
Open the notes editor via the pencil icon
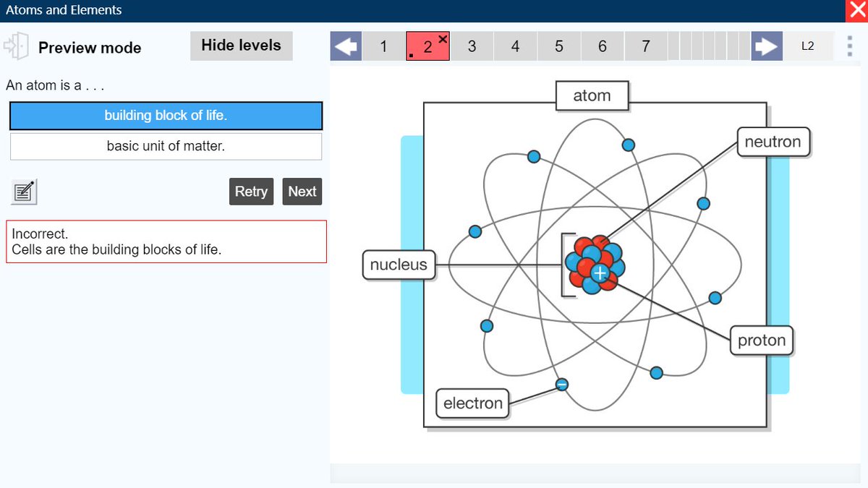[24, 191]
